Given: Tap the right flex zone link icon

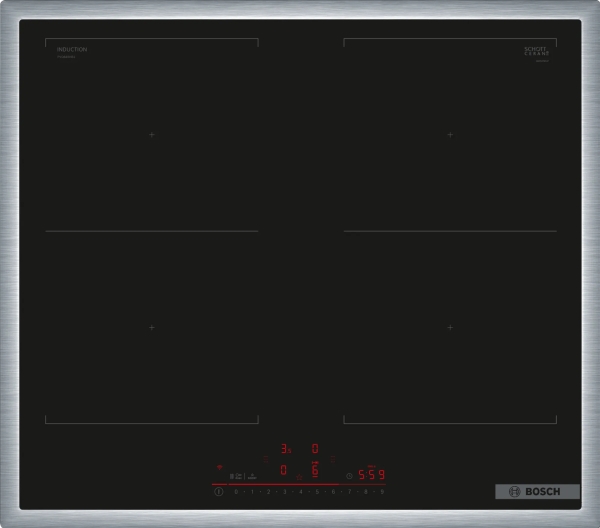Looking at the screenshot, I should pos(331,460).
